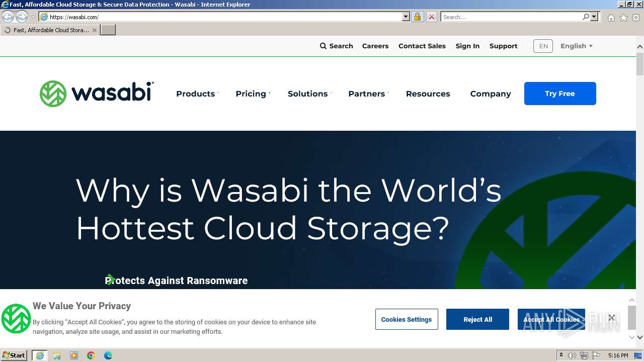The image size is (644, 362).
Task: Open the site Search link
Action: tap(336, 46)
